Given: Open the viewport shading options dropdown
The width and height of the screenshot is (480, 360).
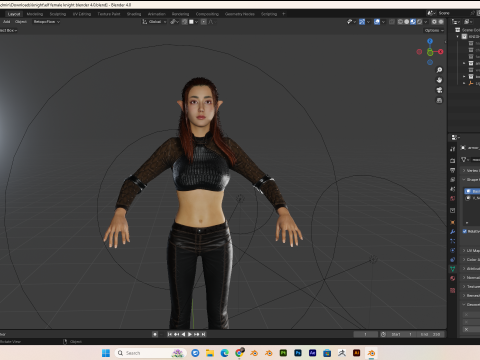Looking at the screenshot, I should click(426, 22).
